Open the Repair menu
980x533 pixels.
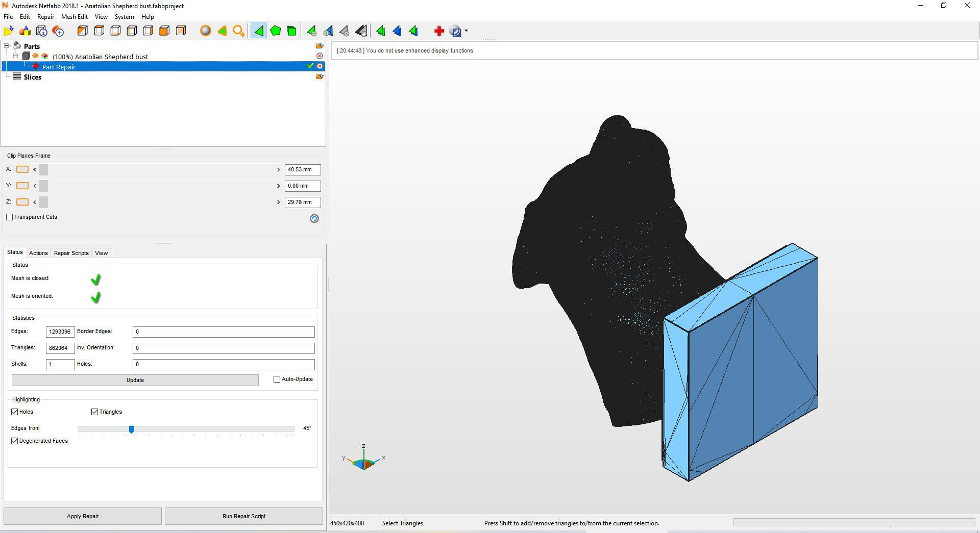tap(45, 17)
